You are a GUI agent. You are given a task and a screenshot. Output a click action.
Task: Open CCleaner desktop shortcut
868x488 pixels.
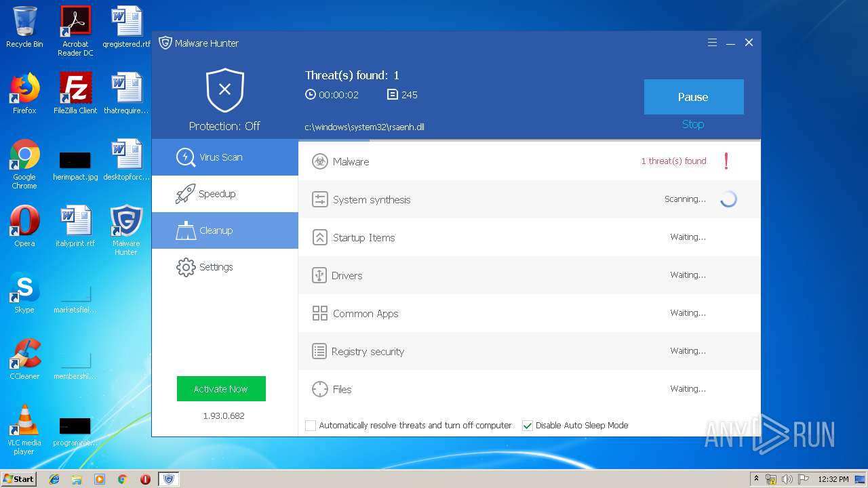[x=24, y=359]
